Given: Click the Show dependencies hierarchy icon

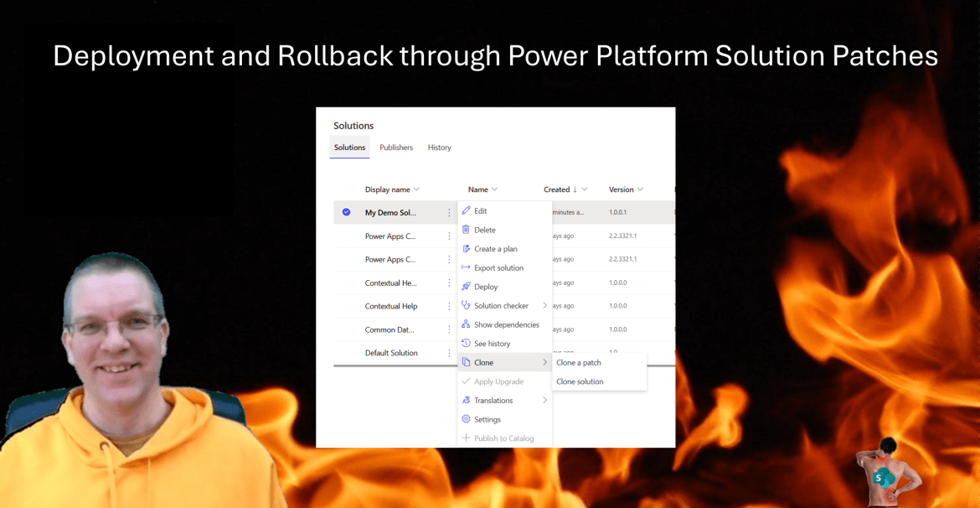Looking at the screenshot, I should coord(466,324).
